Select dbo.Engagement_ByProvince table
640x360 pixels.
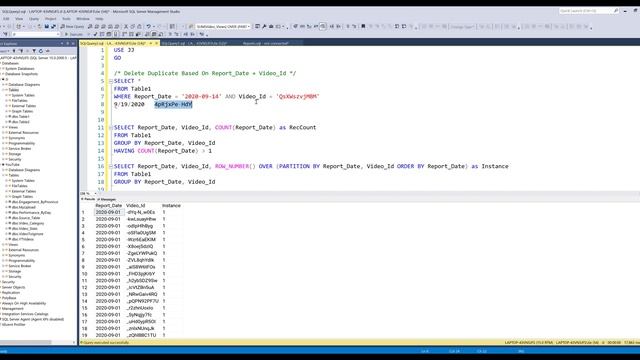34,202
